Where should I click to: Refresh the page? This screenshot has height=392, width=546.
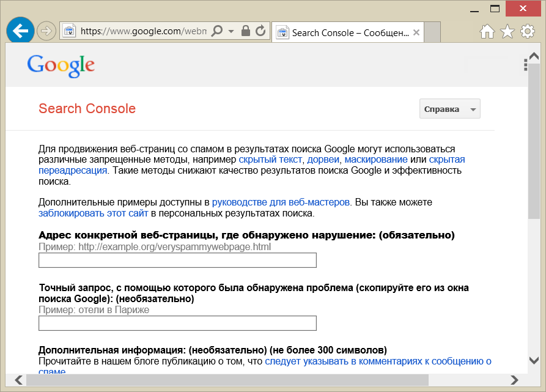pos(260,31)
